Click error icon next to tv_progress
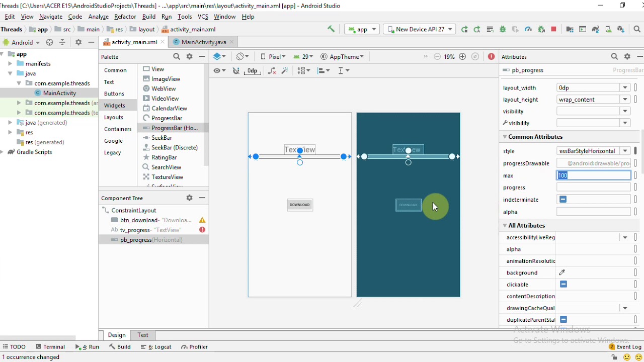644x362 pixels. [x=202, y=230]
